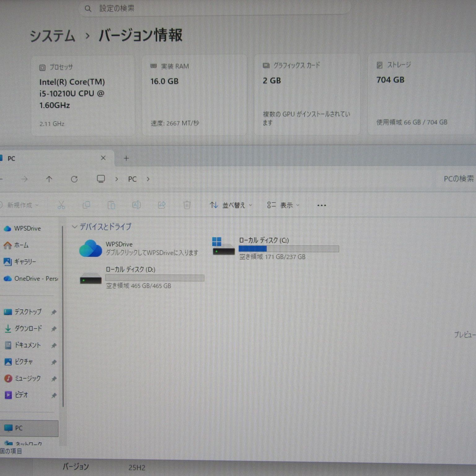Viewport: 476px width, 476px height.
Task: Click the Copy toolbar icon
Action: 86,205
